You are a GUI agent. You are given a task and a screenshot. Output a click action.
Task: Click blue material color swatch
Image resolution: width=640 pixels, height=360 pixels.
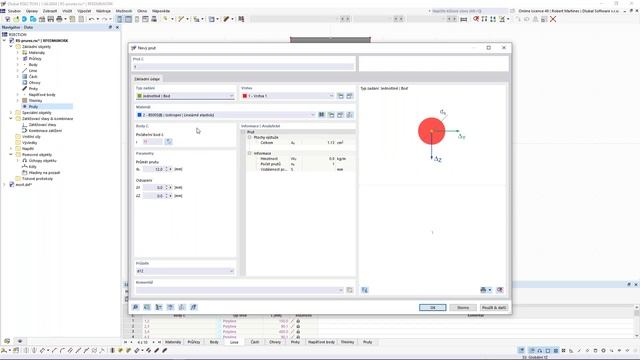click(140, 115)
